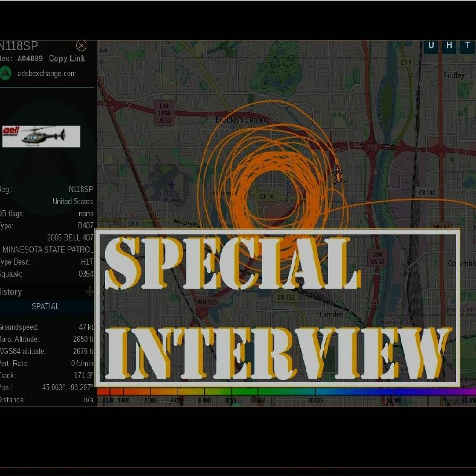Click the adsbexchange.com text link
476x476 pixels.
click(x=46, y=73)
